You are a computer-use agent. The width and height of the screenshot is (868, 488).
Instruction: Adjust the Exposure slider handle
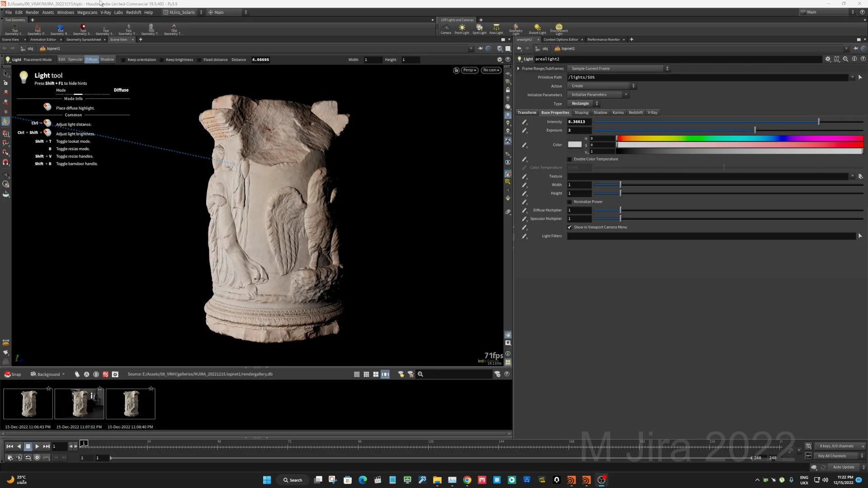click(x=755, y=130)
